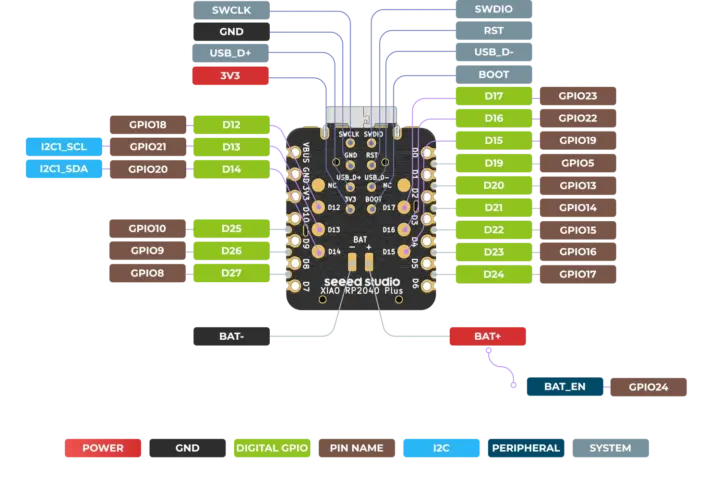Click the seeed studio logo on board

point(362,282)
